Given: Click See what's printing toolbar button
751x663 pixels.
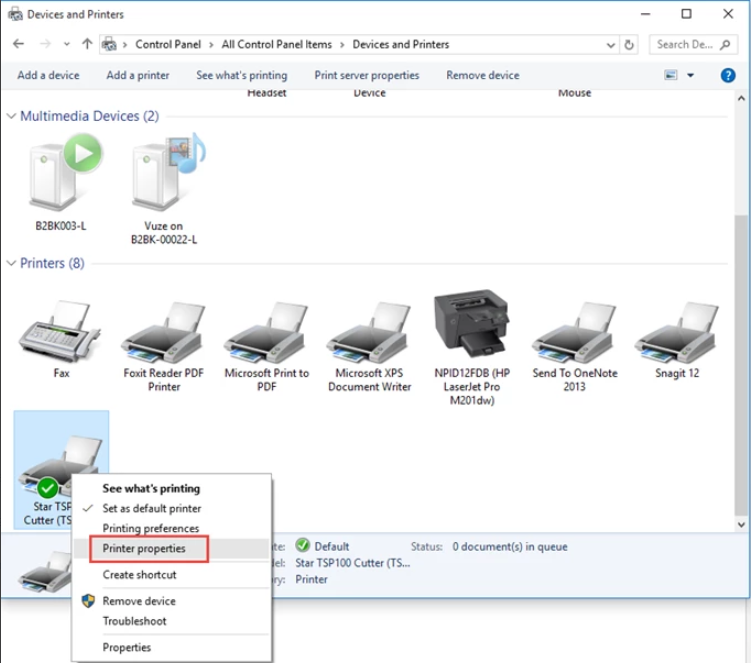Looking at the screenshot, I should click(241, 75).
